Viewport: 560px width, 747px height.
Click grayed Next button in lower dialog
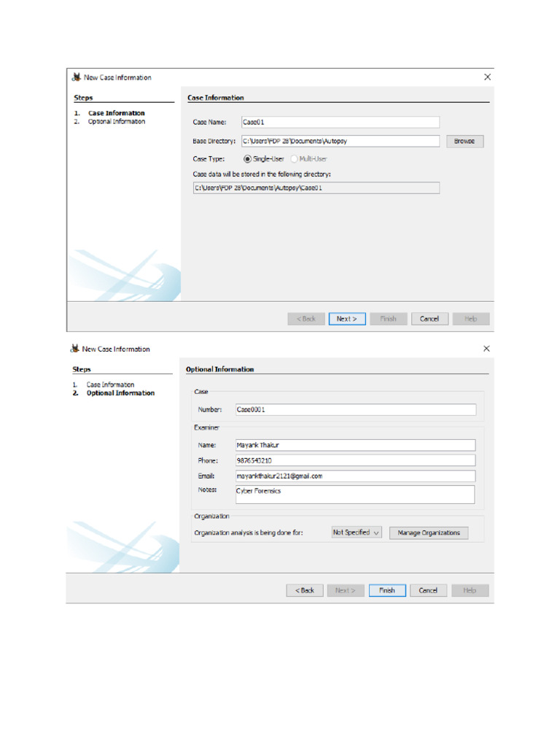click(x=345, y=590)
